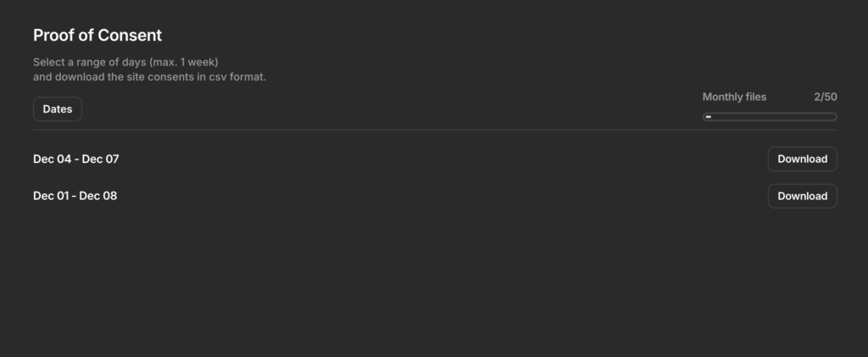Image resolution: width=868 pixels, height=357 pixels.
Task: Click the filled segment of the progress bar
Action: tap(709, 117)
